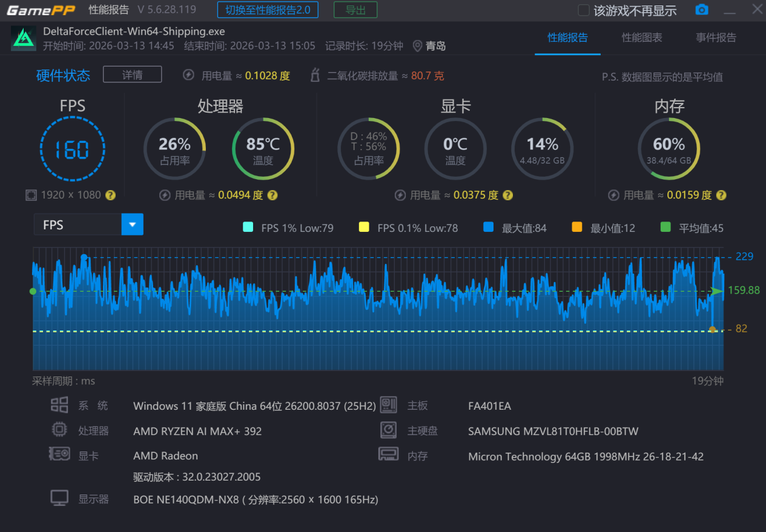The height and width of the screenshot is (532, 766).
Task: Open hardware 详情 details button
Action: [132, 74]
